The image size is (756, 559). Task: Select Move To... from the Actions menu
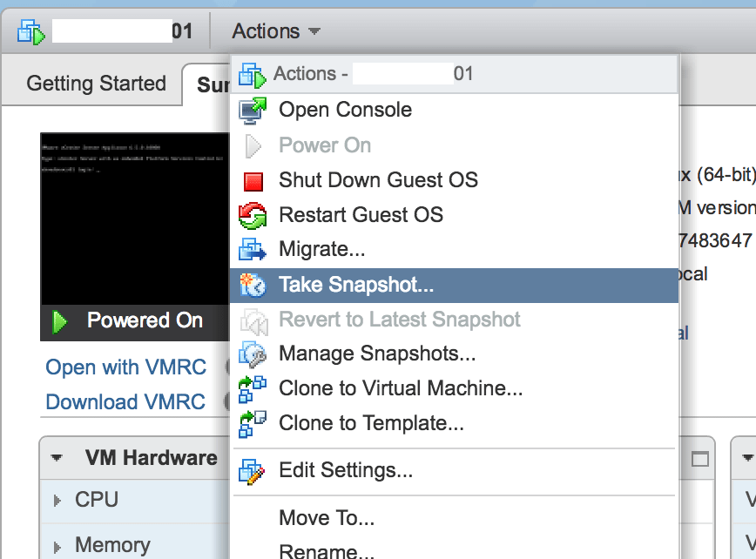pyautogui.click(x=327, y=518)
